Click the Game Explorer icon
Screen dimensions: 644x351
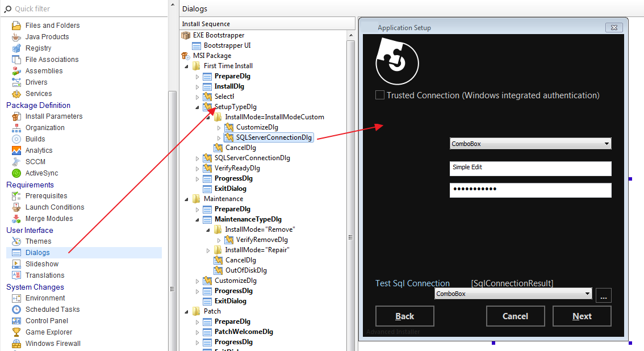click(x=16, y=332)
